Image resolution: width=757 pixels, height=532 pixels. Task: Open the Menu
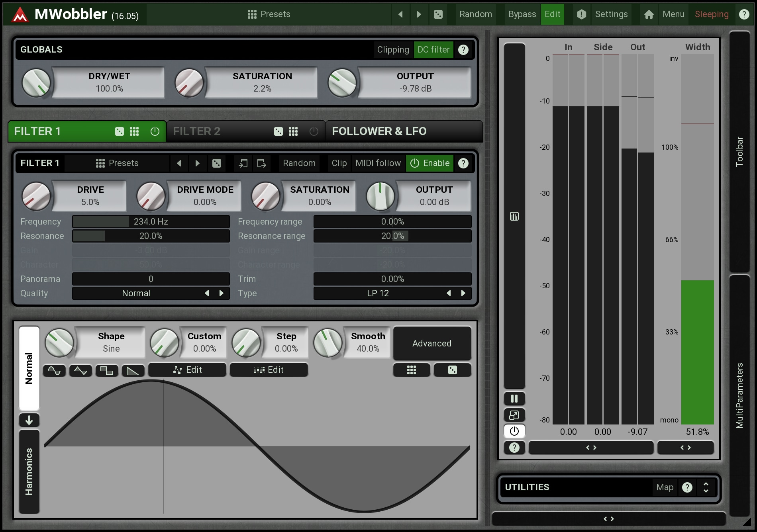tap(673, 14)
